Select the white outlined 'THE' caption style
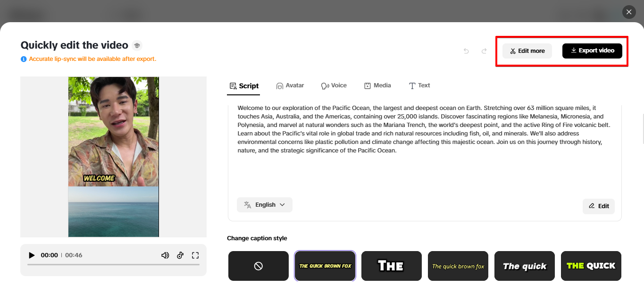Screen dimensions: 644x286 click(392, 266)
